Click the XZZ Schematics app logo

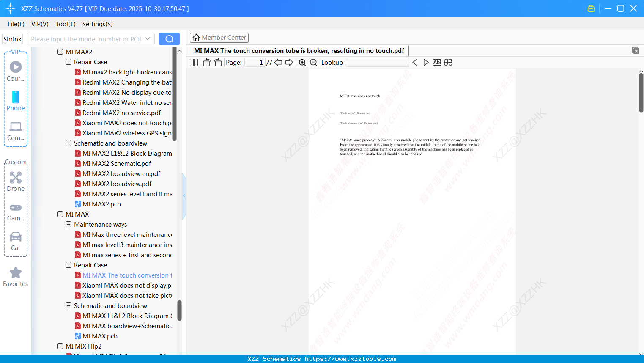[x=11, y=8]
